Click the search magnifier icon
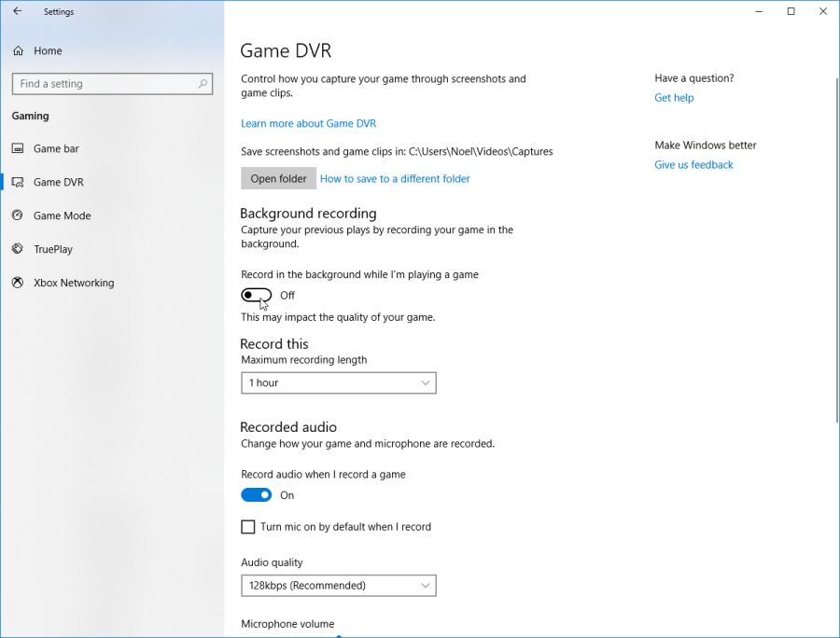 tap(203, 84)
